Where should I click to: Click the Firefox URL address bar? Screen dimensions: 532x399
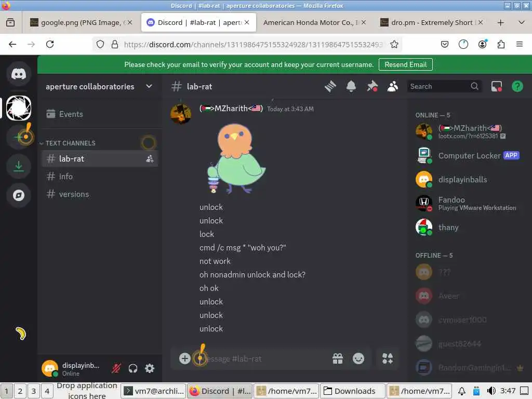tap(254, 45)
